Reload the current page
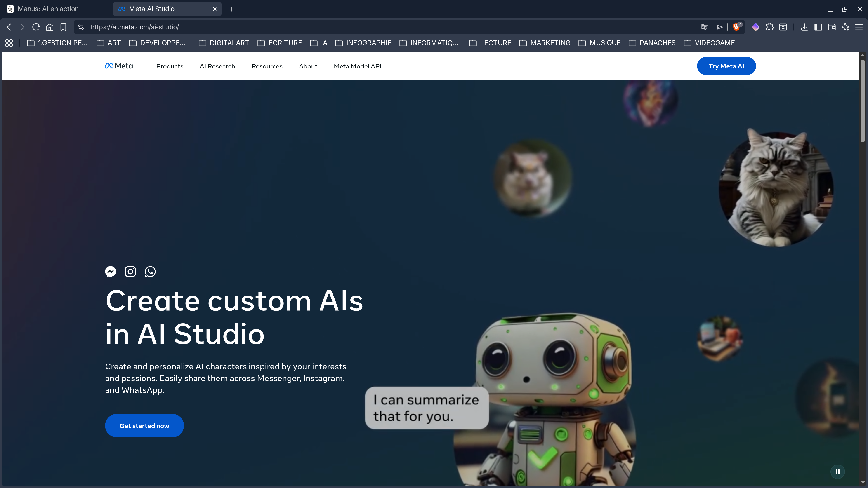 [36, 27]
